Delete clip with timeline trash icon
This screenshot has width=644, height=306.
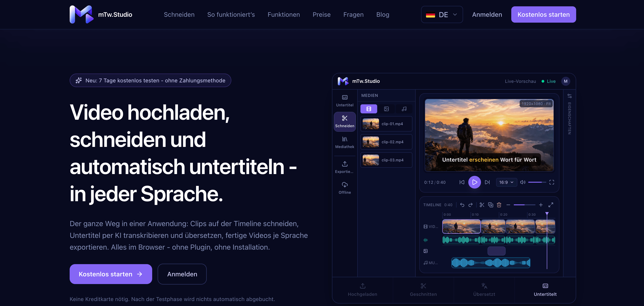[x=499, y=205]
